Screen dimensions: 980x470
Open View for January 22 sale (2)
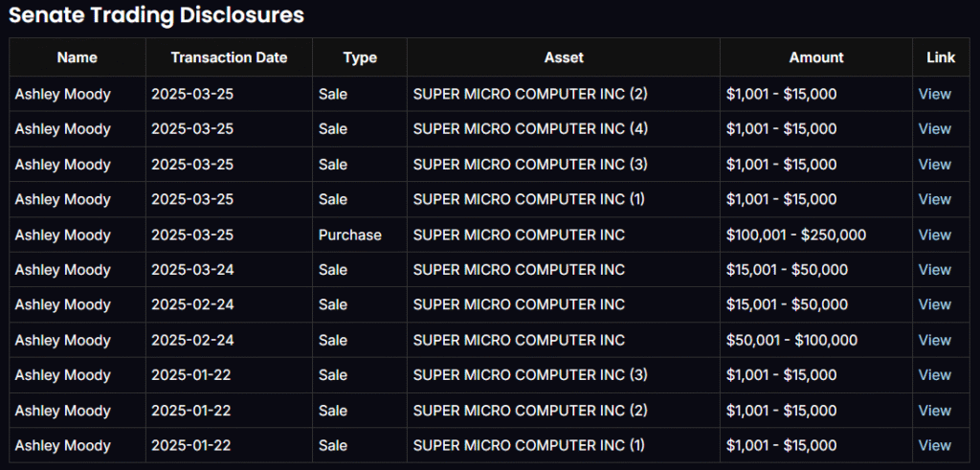[934, 411]
